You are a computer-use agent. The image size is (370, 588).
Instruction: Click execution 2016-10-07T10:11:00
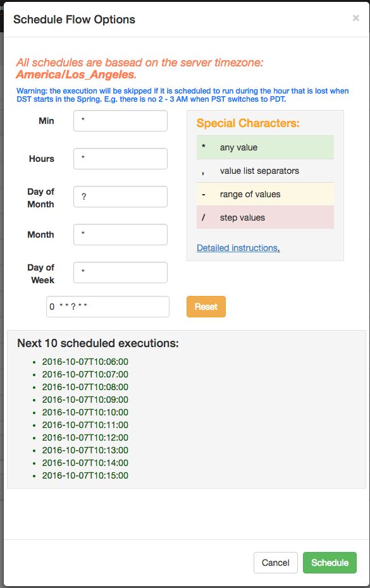click(x=85, y=425)
